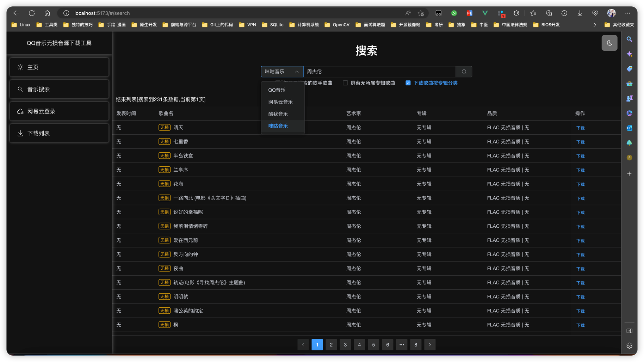This screenshot has width=644, height=362.
Task: Open read aloud icon in address bar
Action: (x=408, y=13)
